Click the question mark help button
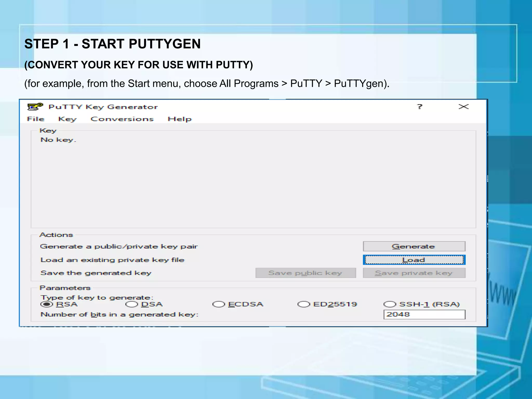 [x=420, y=107]
